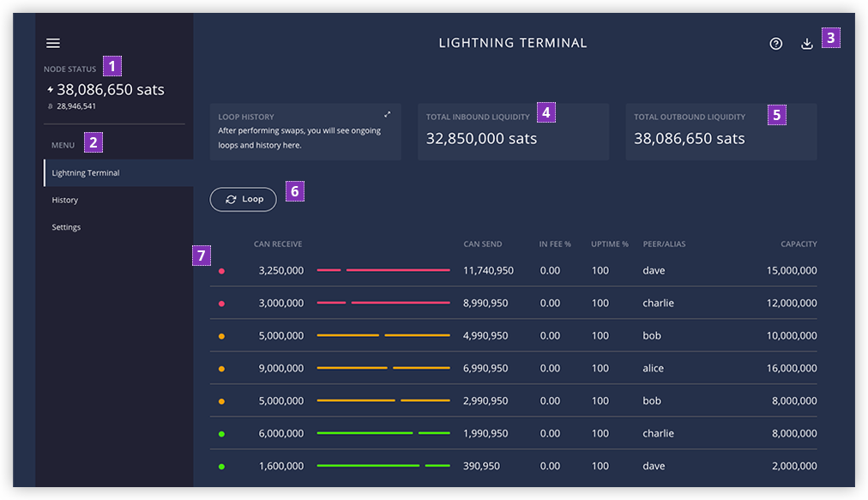Select the 2,000,000 capacity dave channel row

pyautogui.click(x=513, y=467)
